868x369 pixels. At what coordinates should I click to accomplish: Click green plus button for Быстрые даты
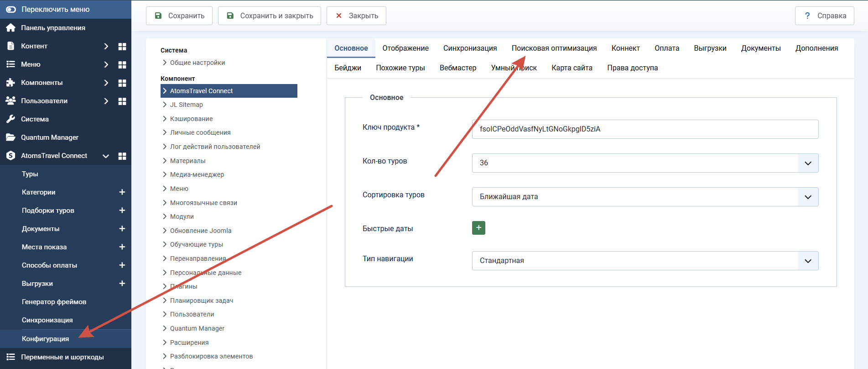[478, 228]
